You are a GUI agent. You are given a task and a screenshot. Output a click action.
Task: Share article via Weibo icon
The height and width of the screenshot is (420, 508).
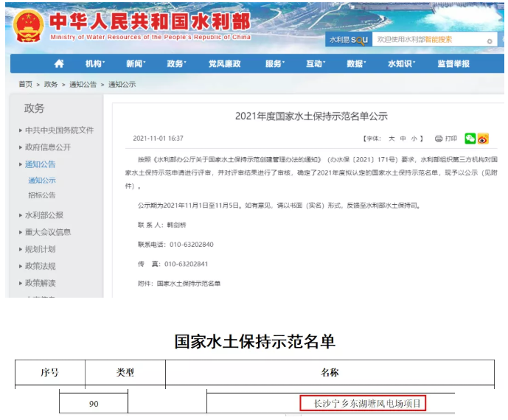[483, 139]
